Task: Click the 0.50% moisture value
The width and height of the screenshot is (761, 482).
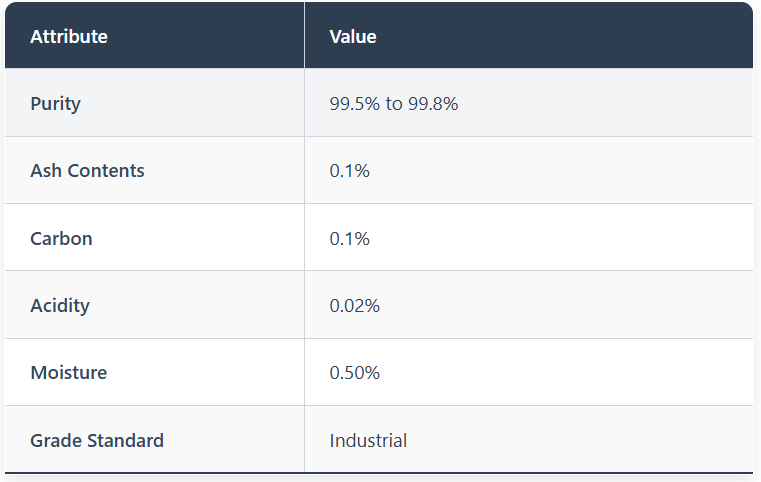Action: coord(355,373)
